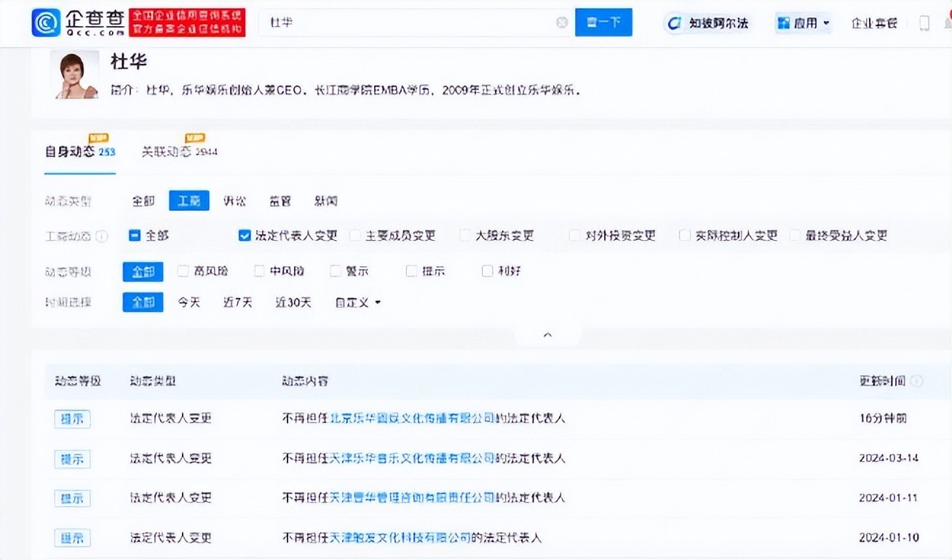Click the Qcc 企查查 logo icon
The image size is (952, 560).
[x=47, y=23]
